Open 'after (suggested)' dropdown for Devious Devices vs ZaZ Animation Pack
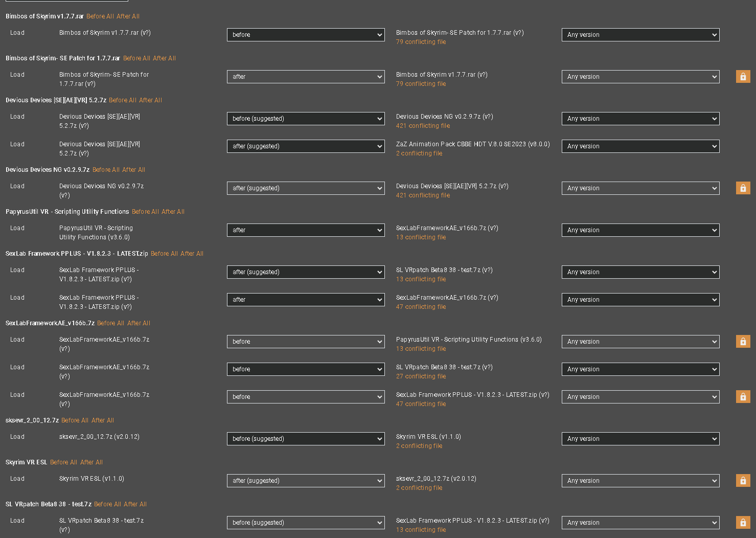The image size is (756, 538). coord(306,146)
